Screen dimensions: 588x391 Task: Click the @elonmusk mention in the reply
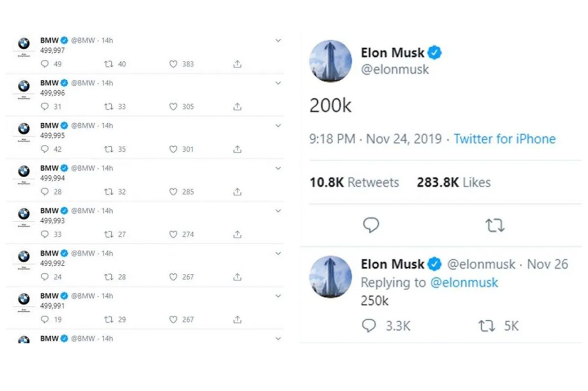[x=464, y=283]
